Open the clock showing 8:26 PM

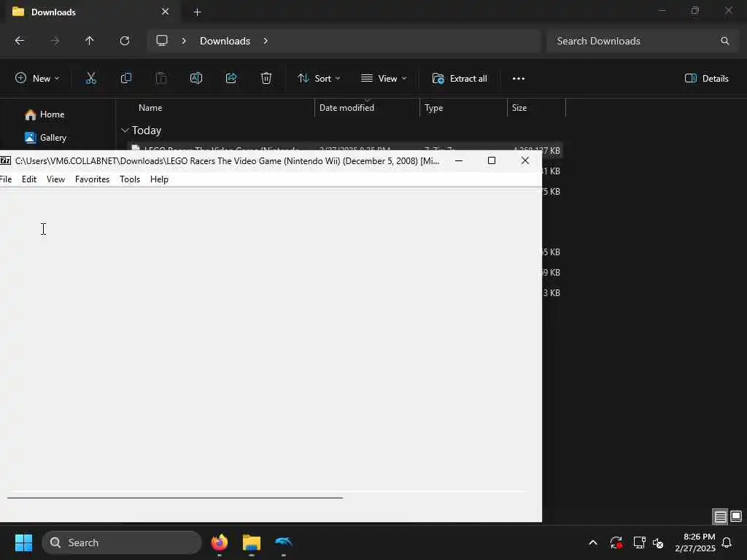coord(695,542)
